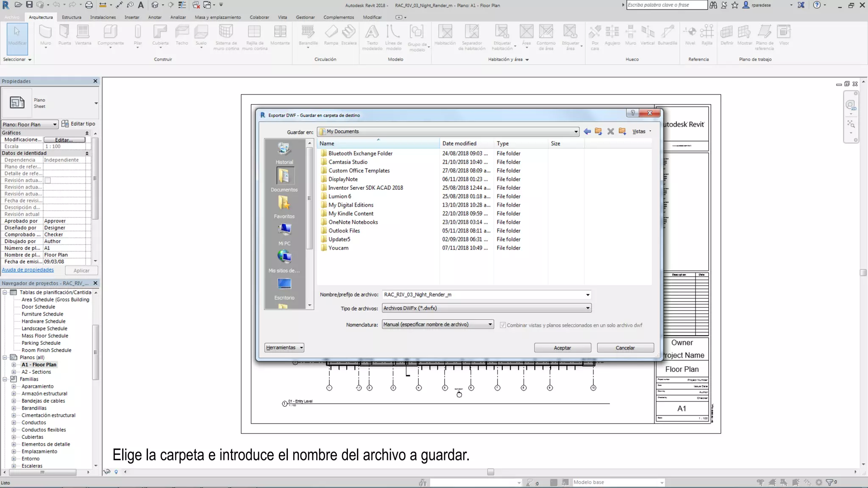Click the keyword search box
Screen dimensions: 868x488
[x=667, y=5]
